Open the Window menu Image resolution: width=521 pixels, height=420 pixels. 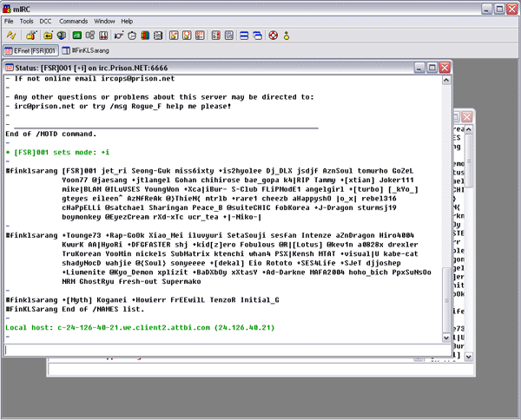pyautogui.click(x=104, y=21)
